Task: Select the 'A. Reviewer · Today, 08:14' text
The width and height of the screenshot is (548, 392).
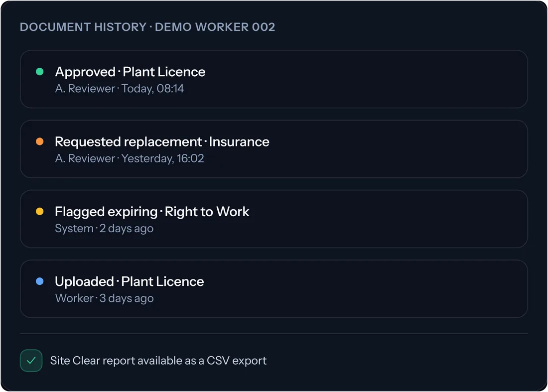Action: [119, 89]
